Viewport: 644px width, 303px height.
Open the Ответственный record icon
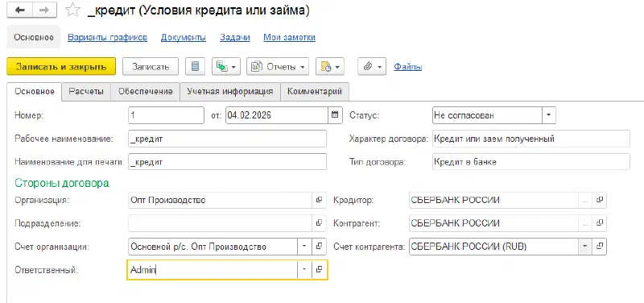(319, 270)
